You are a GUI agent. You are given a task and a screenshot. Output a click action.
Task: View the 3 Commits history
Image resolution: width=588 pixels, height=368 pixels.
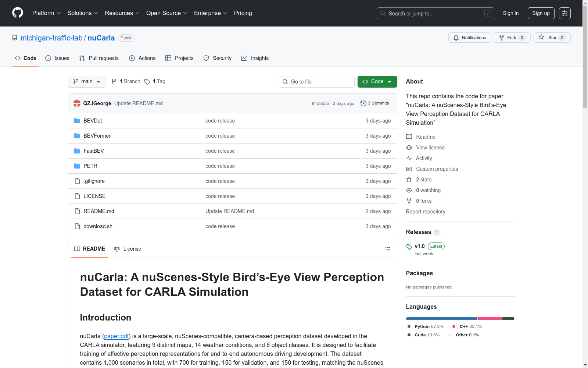[375, 103]
